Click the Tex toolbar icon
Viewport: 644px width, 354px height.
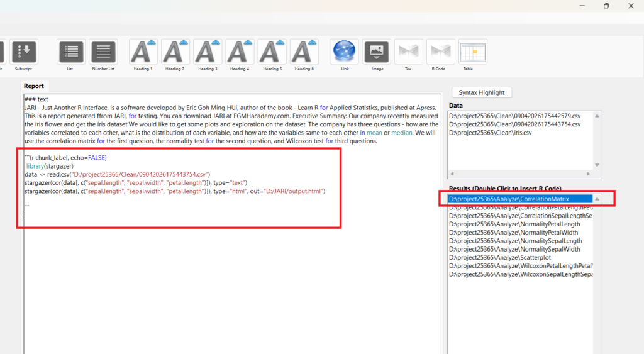point(408,52)
